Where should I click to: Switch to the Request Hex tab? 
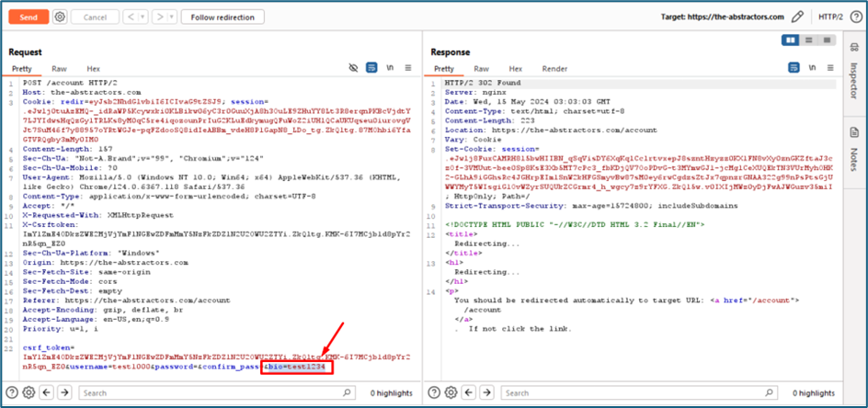(x=93, y=69)
